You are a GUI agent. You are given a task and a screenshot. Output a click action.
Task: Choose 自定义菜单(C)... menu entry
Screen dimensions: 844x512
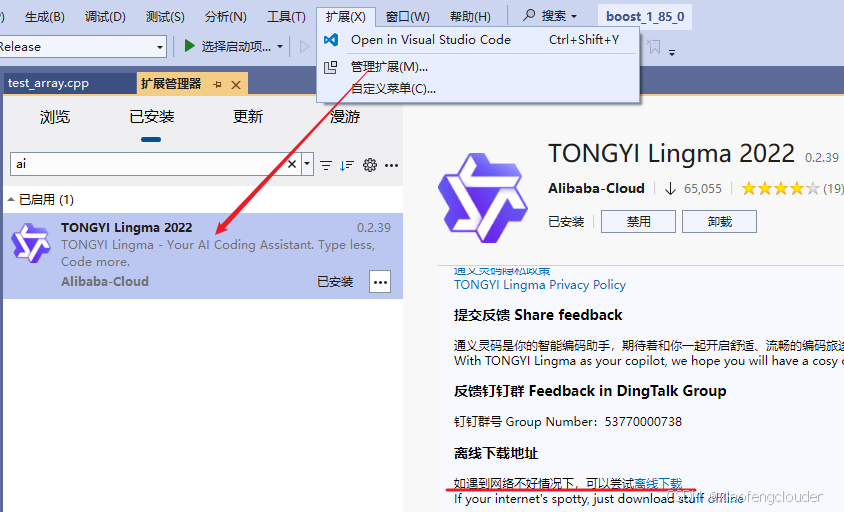(477, 89)
